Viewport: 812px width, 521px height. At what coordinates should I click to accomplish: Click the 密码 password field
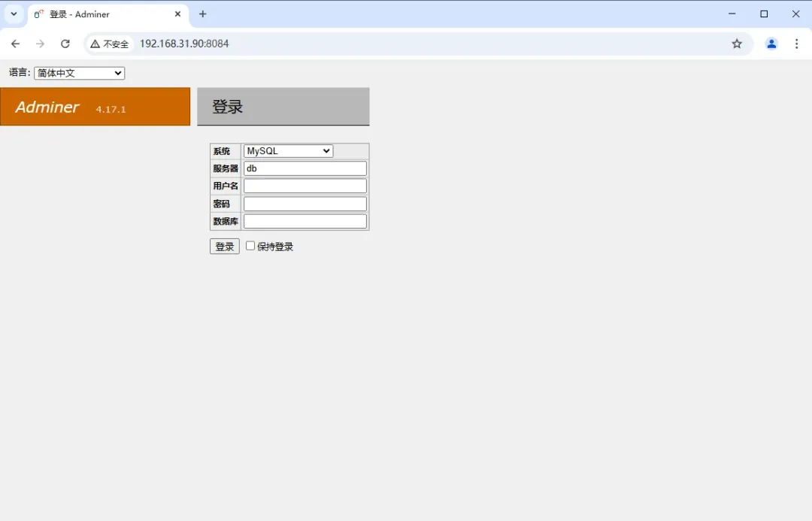coord(304,203)
